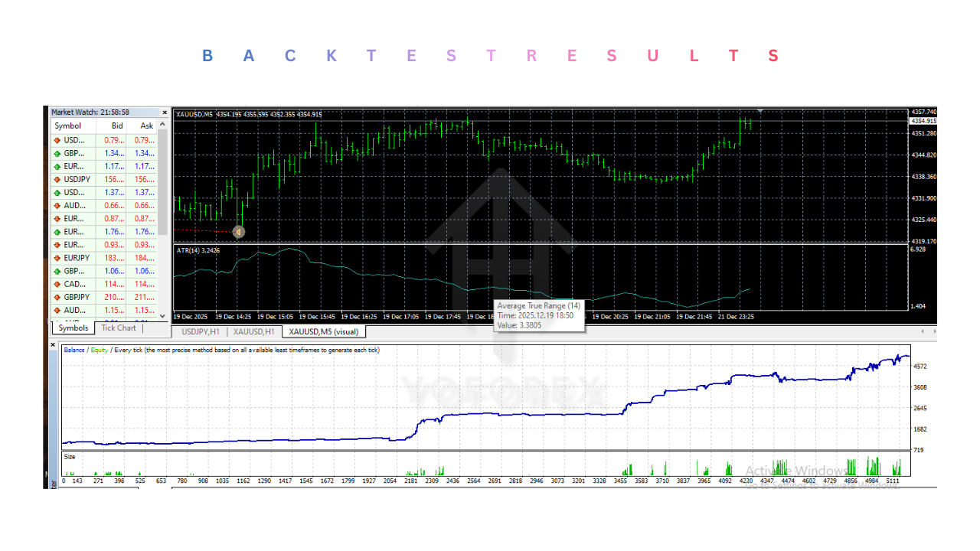Click the trade marker icon on the XAUUSD chart
Screen dimensions: 980x551
point(238,231)
